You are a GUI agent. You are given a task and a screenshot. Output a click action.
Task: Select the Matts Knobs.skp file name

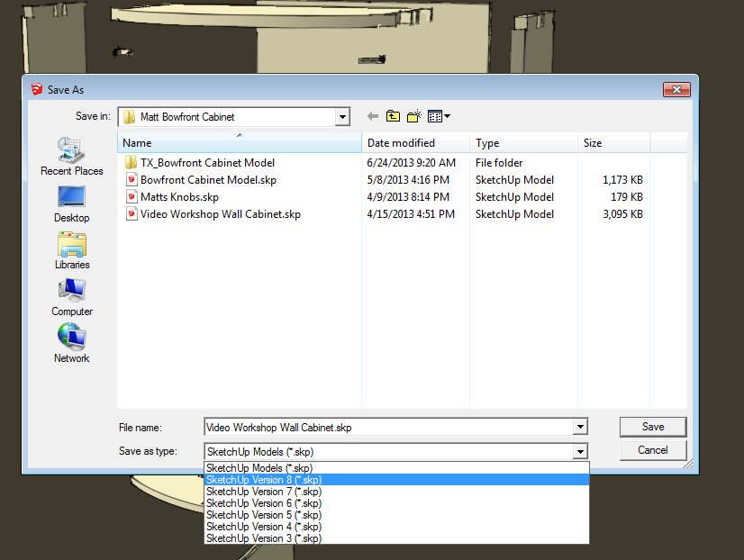[179, 197]
